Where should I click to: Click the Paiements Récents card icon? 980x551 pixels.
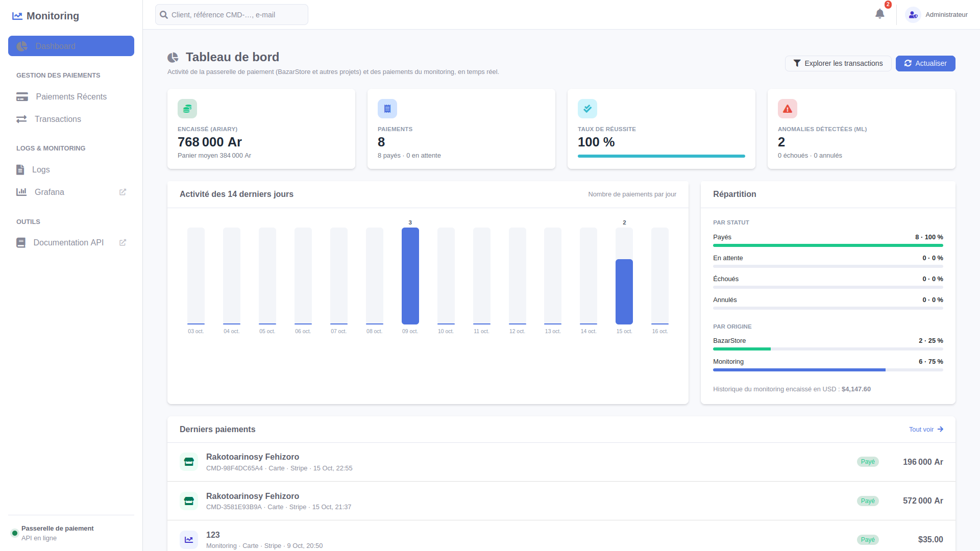click(22, 97)
